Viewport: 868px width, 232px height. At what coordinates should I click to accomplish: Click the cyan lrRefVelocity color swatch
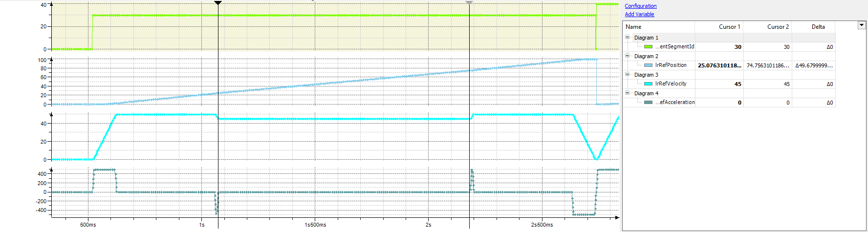point(648,84)
